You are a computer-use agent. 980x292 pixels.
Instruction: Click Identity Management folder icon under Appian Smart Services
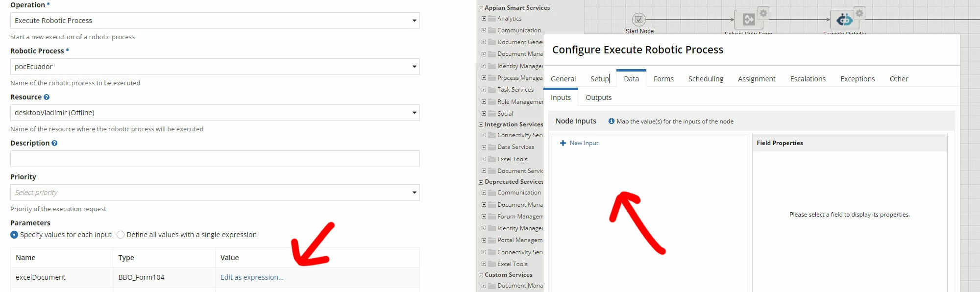click(x=492, y=66)
